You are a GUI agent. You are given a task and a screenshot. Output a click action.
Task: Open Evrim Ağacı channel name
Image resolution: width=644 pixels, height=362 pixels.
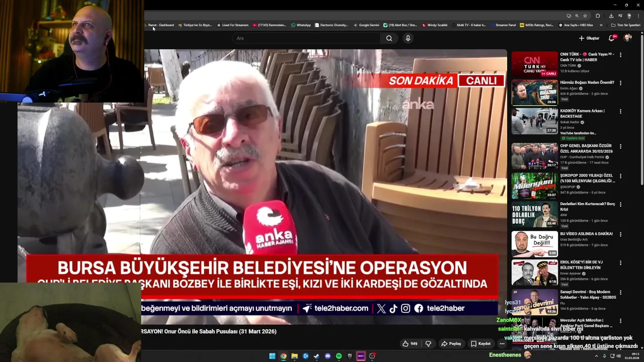tap(569, 88)
